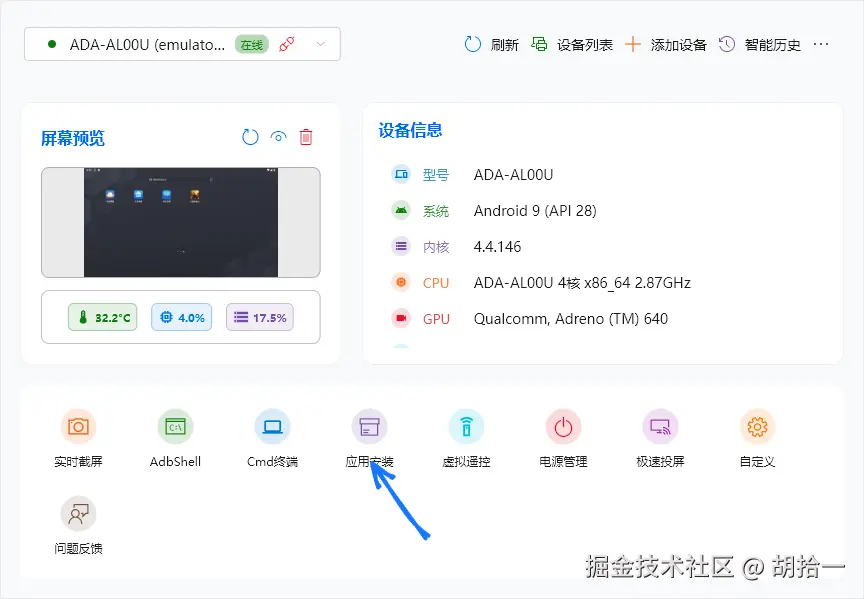Click 添加设备 to add device
The width and height of the screenshot is (864, 599).
(x=666, y=45)
